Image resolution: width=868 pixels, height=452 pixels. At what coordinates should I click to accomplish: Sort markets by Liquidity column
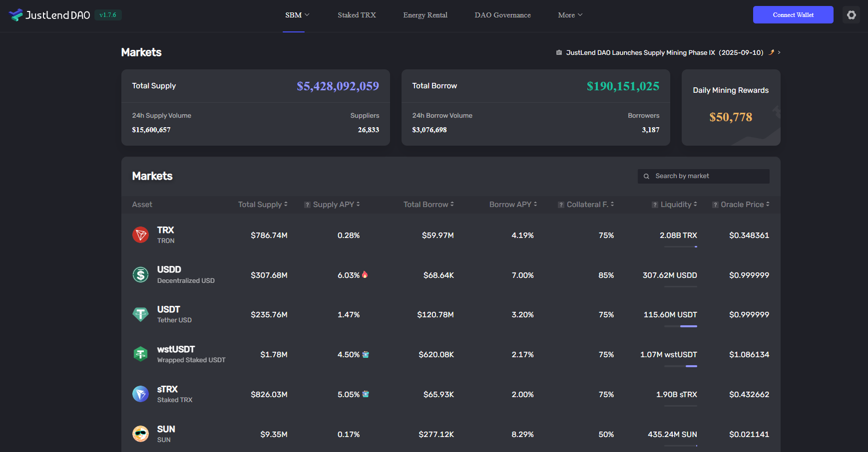coord(678,205)
